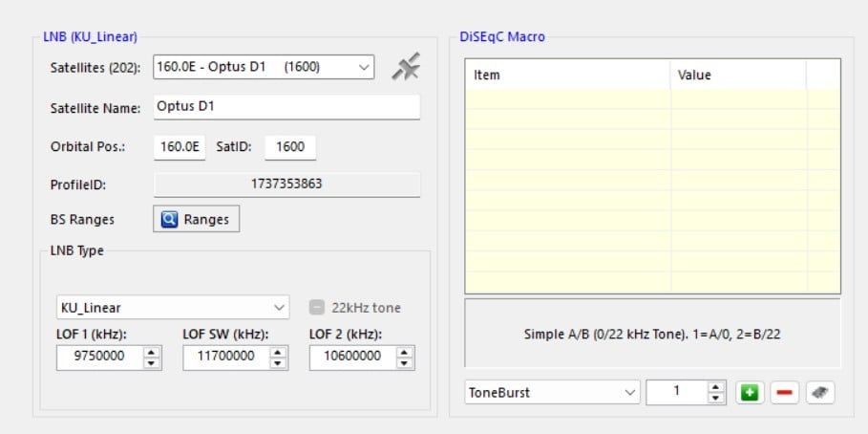Increase LOF SW value with up arrow
This screenshot has height=434, width=868.
278,352
